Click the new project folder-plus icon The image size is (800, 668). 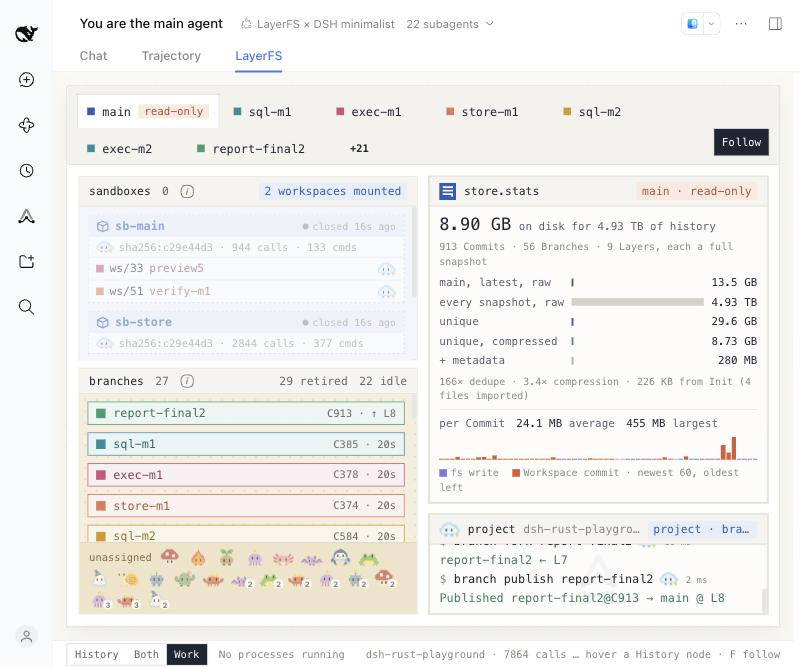pyautogui.click(x=26, y=261)
